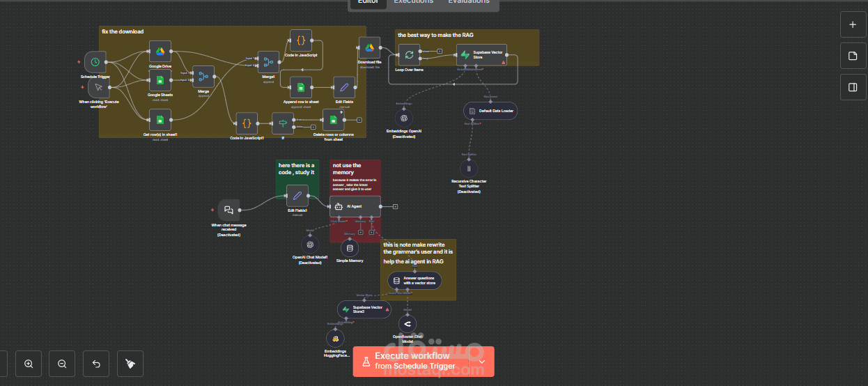Select the If node
This screenshot has width=868, height=386.
283,123
